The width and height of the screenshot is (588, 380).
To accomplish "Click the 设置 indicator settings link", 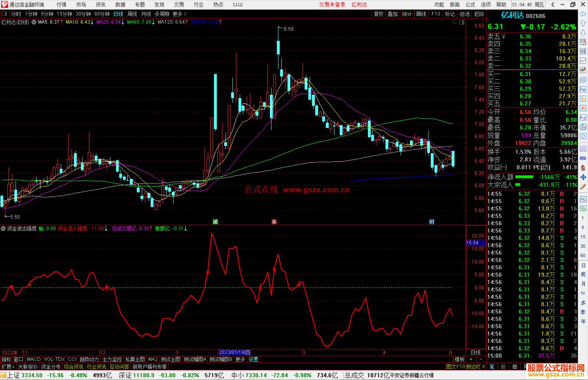I will coord(253,359).
